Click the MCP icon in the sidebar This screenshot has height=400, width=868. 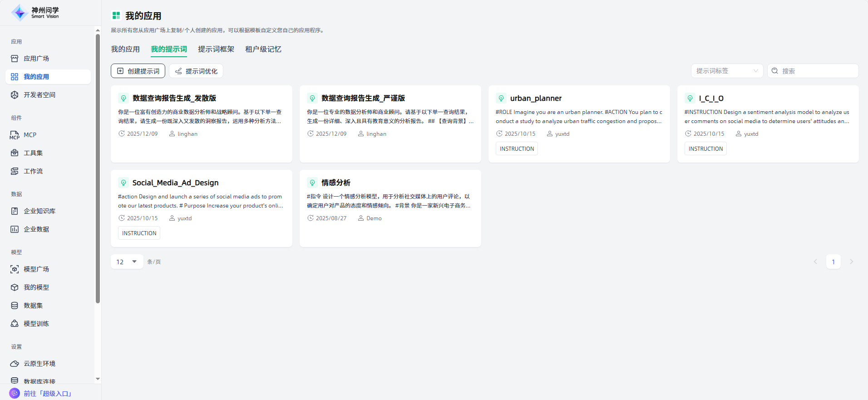[15, 135]
